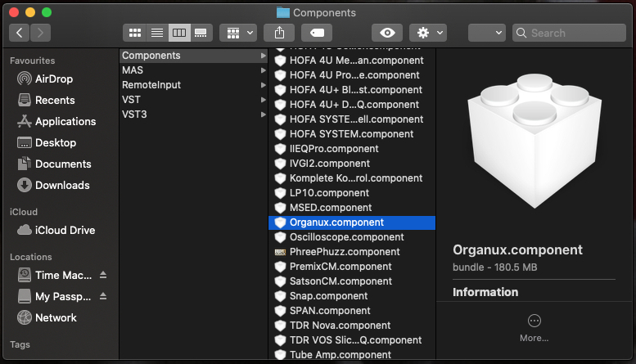This screenshot has width=636, height=364.
Task: Expand the VST3 folder arrow
Action: pos(264,115)
